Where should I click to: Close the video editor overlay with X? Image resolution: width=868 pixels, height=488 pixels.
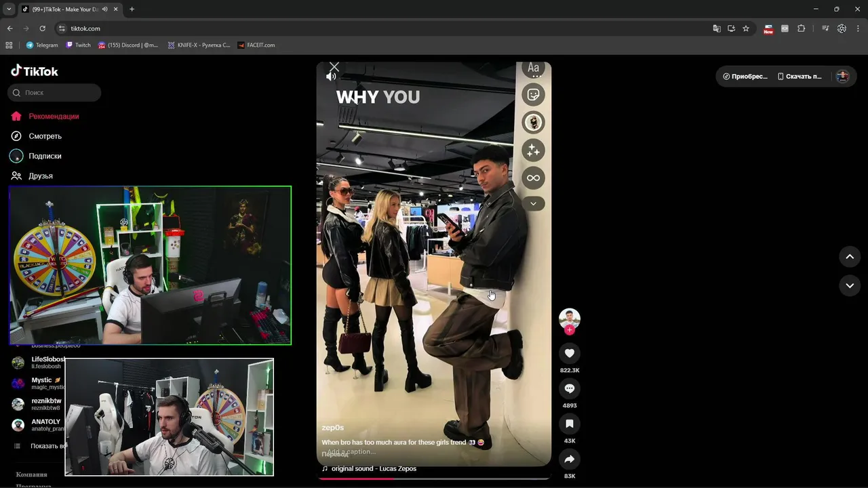coord(334,66)
